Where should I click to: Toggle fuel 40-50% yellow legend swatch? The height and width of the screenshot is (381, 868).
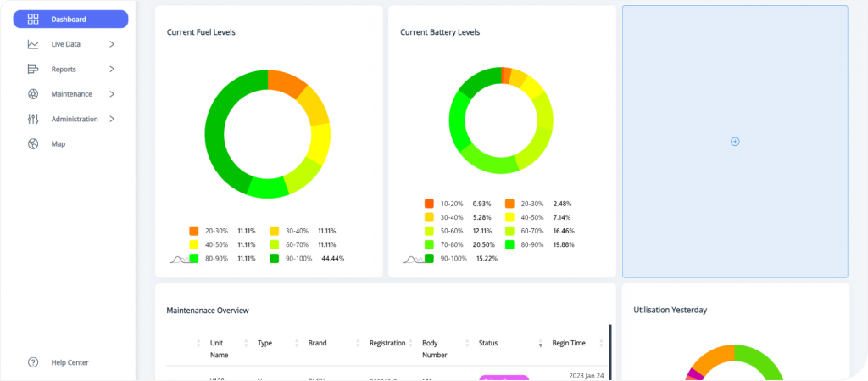click(x=194, y=244)
